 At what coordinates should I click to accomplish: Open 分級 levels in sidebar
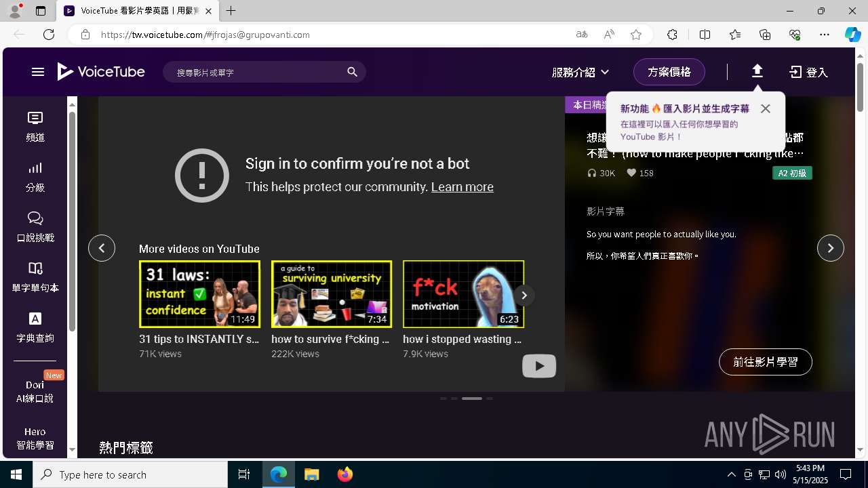click(35, 178)
